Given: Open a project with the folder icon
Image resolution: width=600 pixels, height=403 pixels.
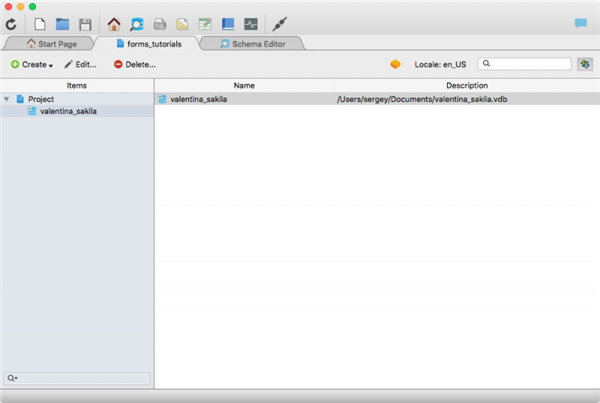Looking at the screenshot, I should click(x=63, y=22).
